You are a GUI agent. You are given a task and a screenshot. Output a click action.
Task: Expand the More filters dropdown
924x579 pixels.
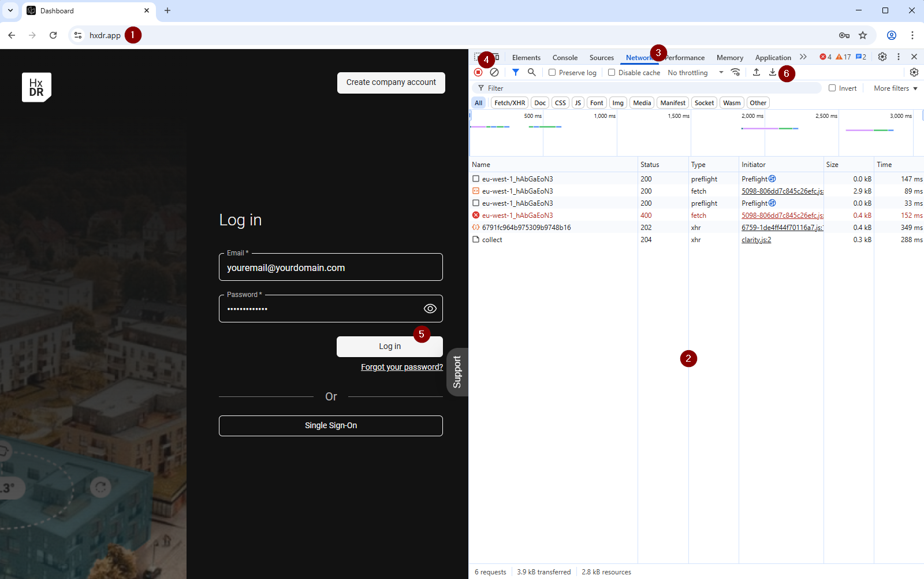(x=894, y=88)
